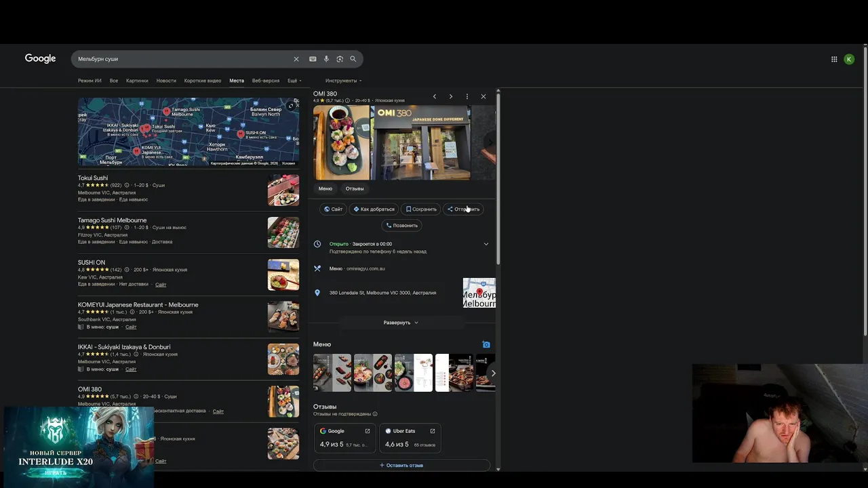
Task: Expand the map to fullscreen
Action: tap(291, 106)
